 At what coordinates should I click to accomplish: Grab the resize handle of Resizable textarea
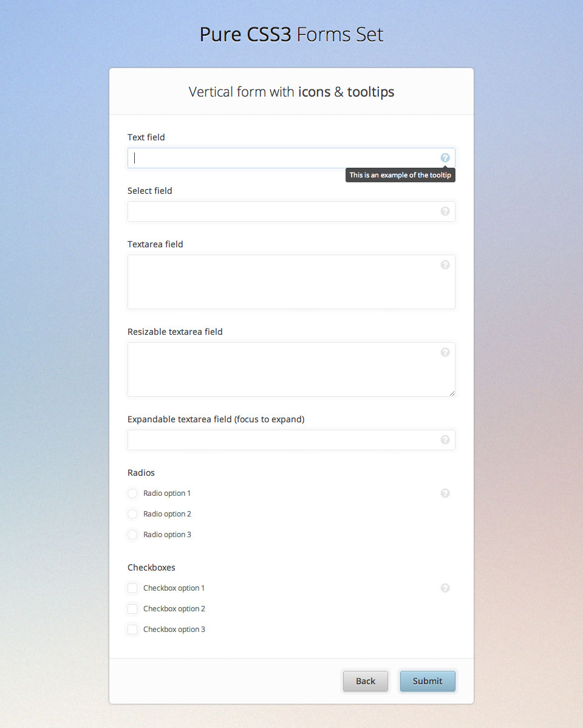click(452, 393)
